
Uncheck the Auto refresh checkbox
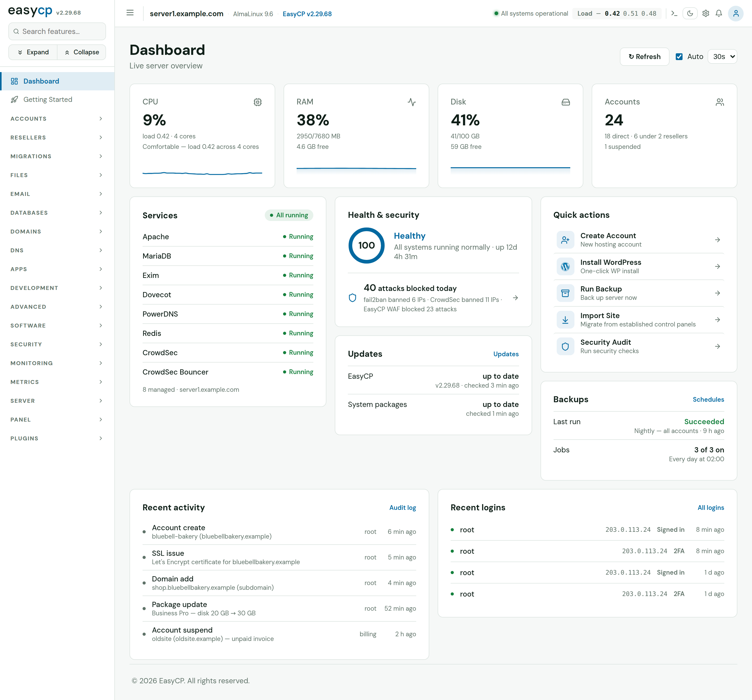click(679, 57)
